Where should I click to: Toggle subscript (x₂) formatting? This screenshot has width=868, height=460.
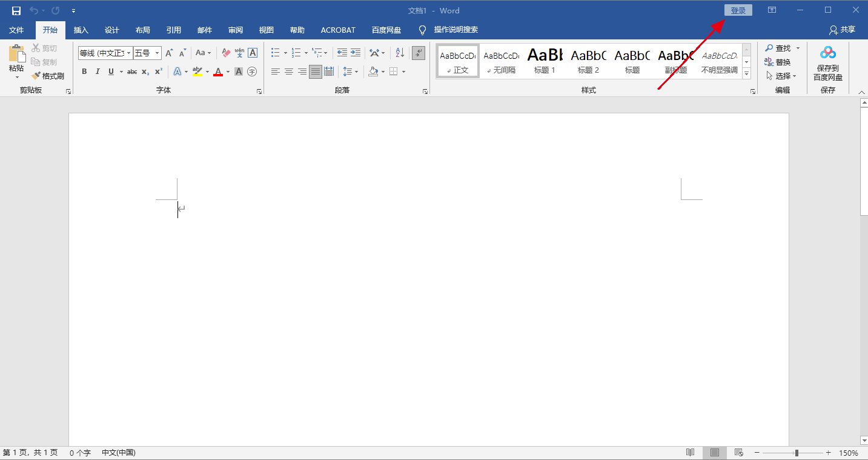(x=145, y=72)
